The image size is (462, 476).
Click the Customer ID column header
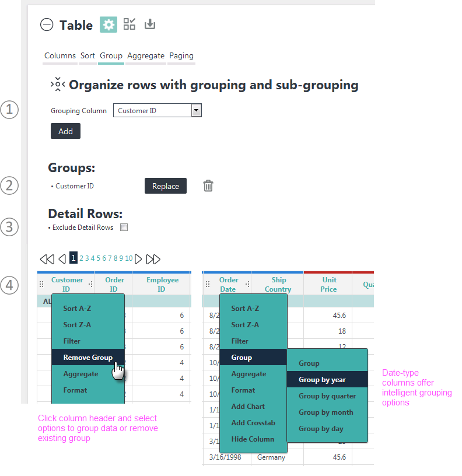pyautogui.click(x=66, y=284)
